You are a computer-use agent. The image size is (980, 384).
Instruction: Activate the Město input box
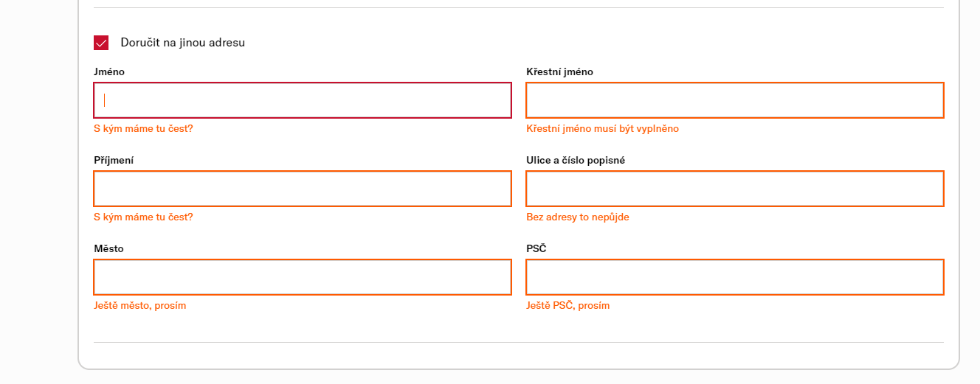(x=303, y=277)
